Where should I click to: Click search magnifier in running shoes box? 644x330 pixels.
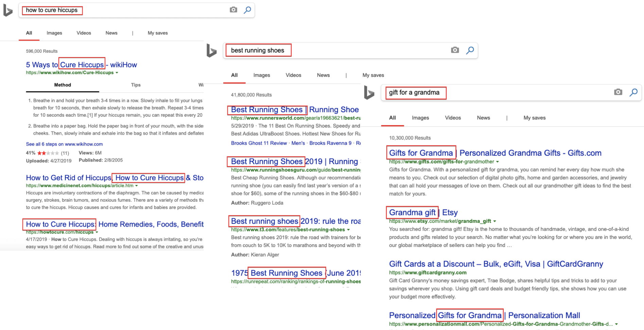(x=470, y=50)
